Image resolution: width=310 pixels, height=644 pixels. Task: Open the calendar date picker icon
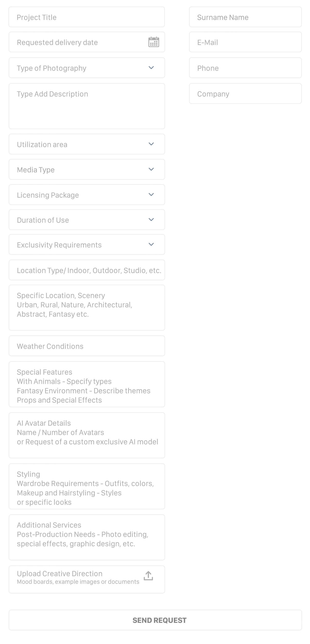point(153,42)
